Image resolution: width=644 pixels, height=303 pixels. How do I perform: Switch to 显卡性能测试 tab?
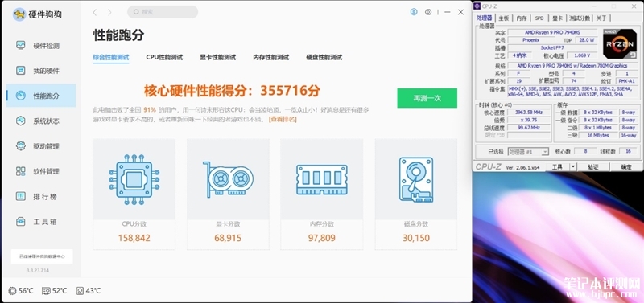217,57
